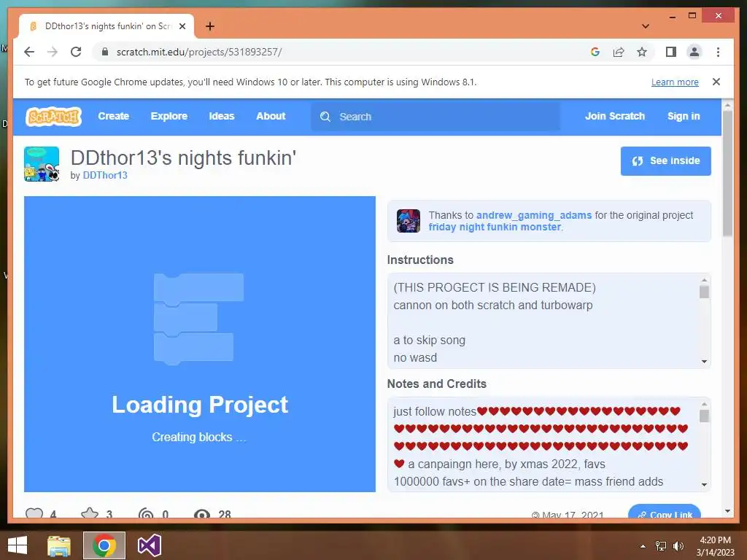Click into the Scratch Search field

pos(436,117)
